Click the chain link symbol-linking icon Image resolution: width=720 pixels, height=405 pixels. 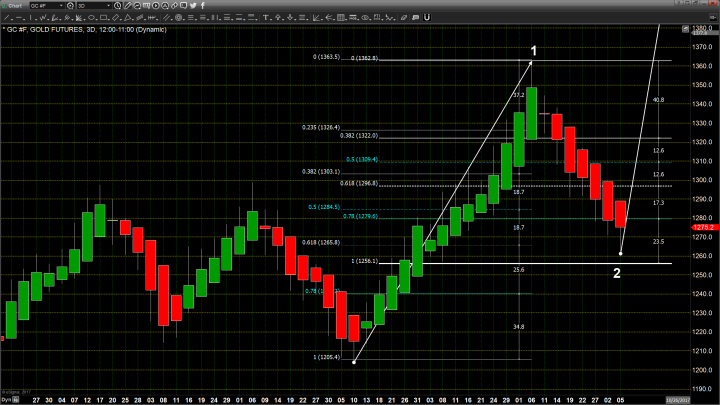tap(174, 6)
